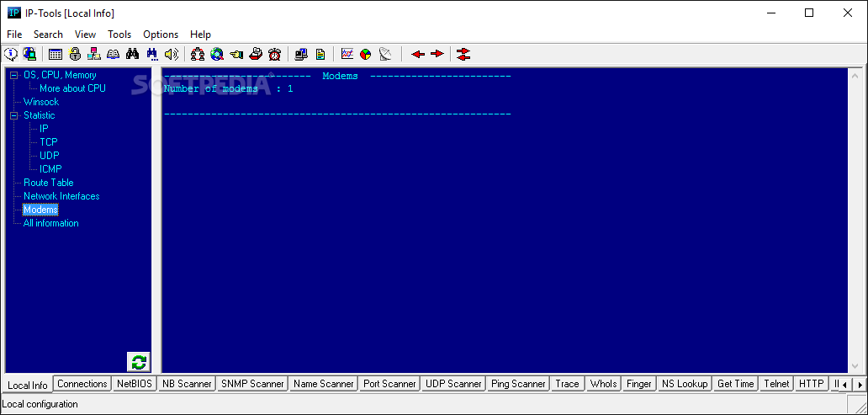Switch to the Get Time tab
The height and width of the screenshot is (415, 868).
point(736,383)
